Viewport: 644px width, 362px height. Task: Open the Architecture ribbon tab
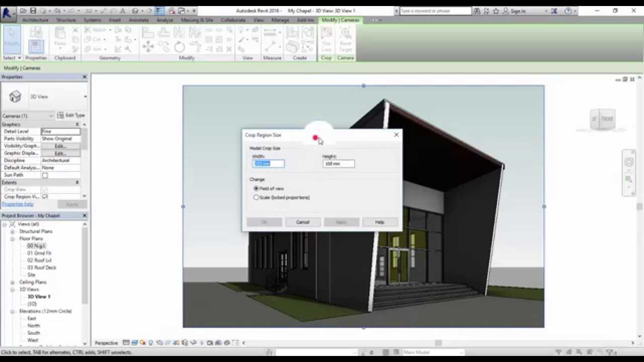[x=35, y=20]
